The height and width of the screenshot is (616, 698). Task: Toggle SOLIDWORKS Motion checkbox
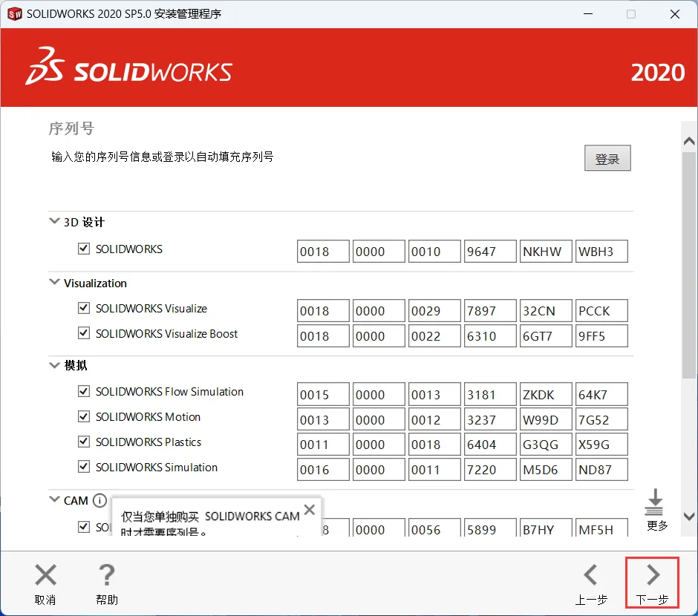[x=84, y=416]
